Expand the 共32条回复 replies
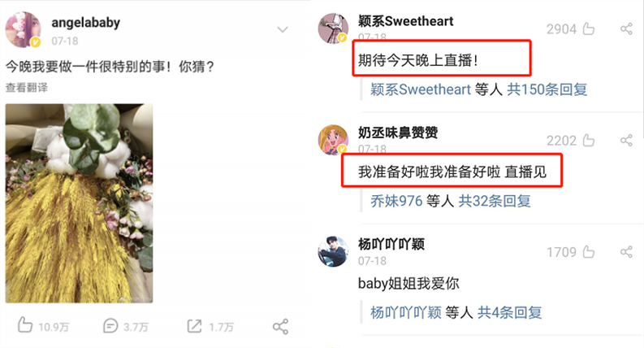The height and width of the screenshot is (348, 644). pos(495,201)
